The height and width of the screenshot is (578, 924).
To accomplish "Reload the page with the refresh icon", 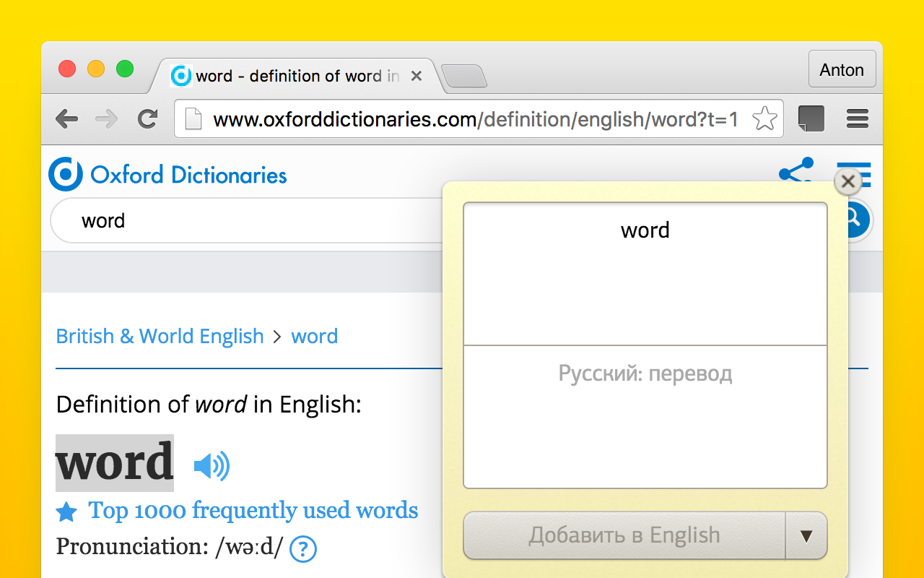I will click(x=147, y=118).
